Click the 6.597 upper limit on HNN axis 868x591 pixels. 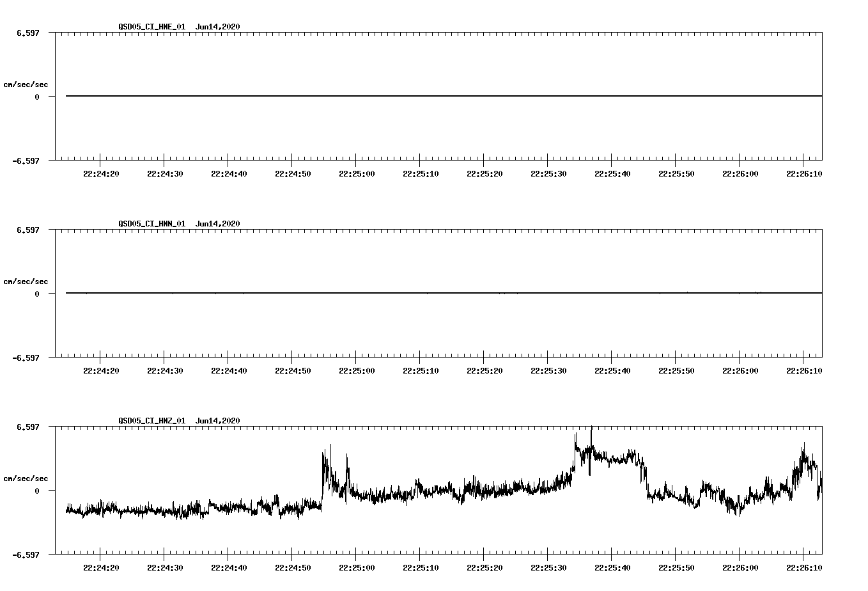point(27,230)
